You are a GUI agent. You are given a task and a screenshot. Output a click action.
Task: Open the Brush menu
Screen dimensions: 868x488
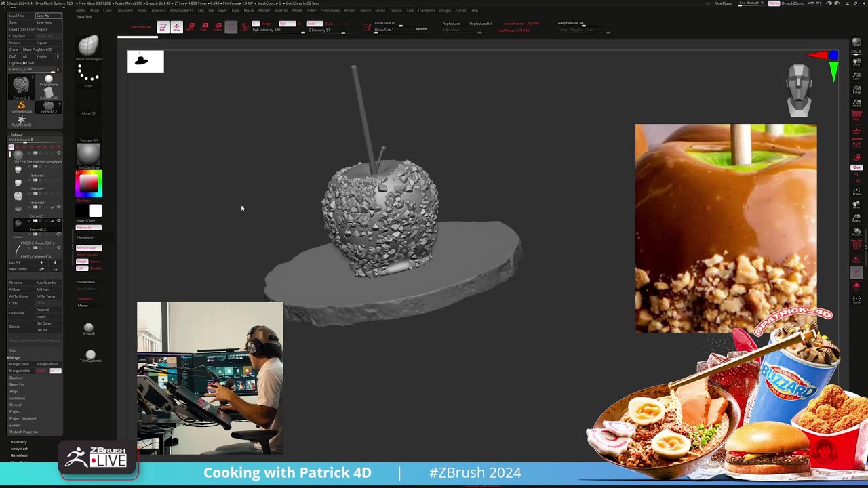93,10
